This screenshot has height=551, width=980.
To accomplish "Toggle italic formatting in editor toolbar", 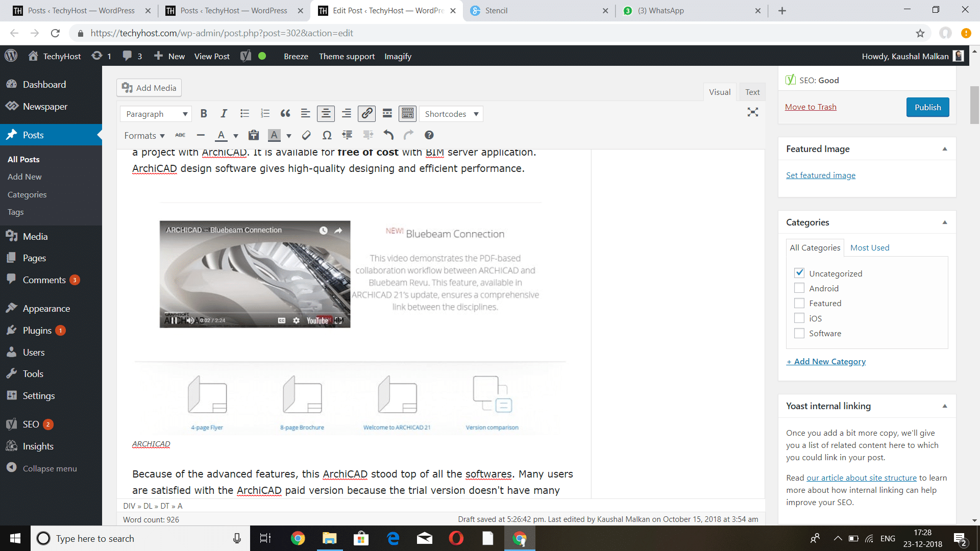I will click(x=224, y=113).
